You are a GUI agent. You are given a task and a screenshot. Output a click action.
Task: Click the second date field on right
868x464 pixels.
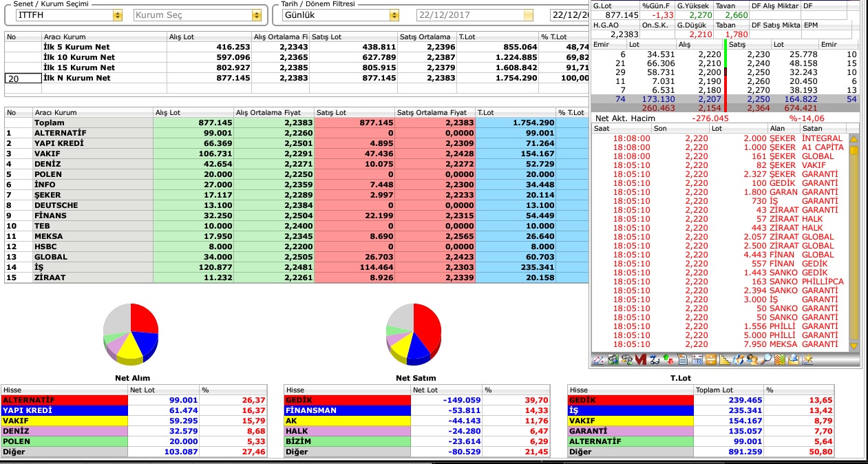569,15
